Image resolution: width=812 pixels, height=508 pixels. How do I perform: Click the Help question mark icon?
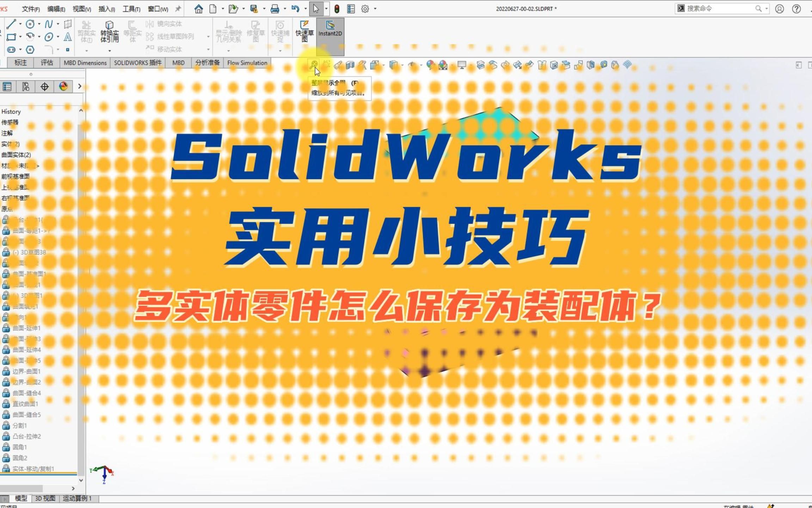pos(796,9)
